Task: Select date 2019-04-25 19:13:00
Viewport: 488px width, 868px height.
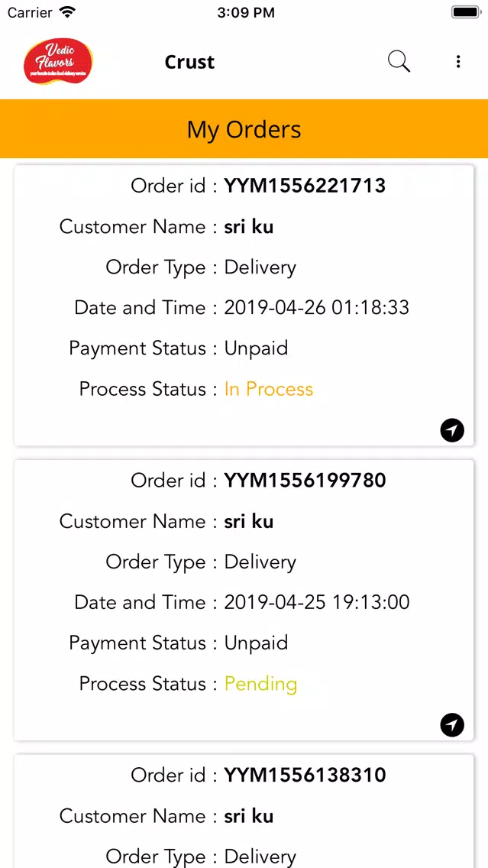Action: point(316,602)
